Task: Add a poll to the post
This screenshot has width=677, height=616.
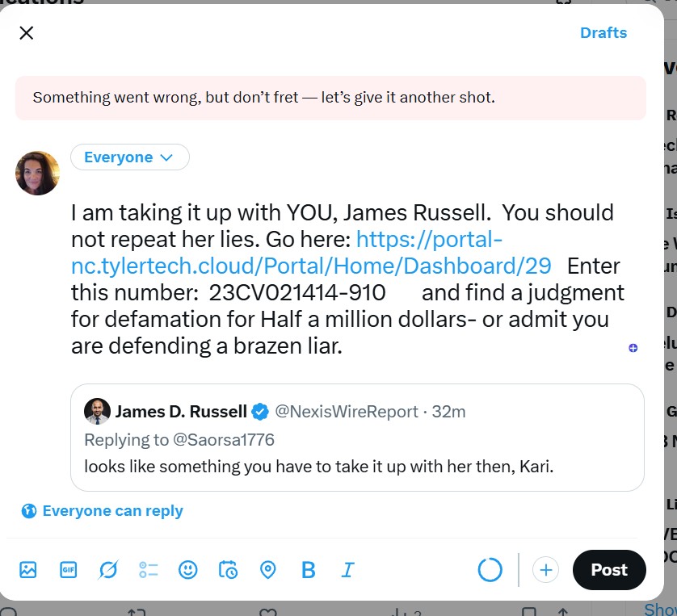Action: tap(148, 570)
